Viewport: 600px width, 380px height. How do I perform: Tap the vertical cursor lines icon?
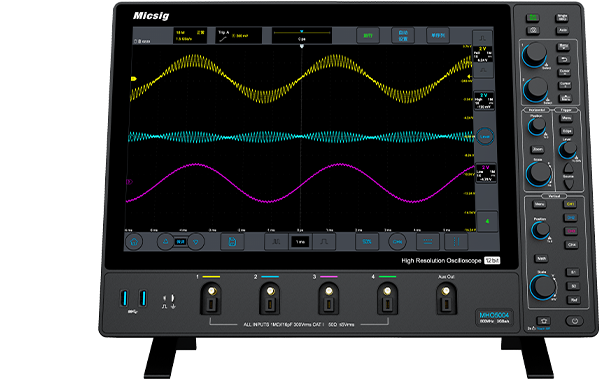coord(456,242)
